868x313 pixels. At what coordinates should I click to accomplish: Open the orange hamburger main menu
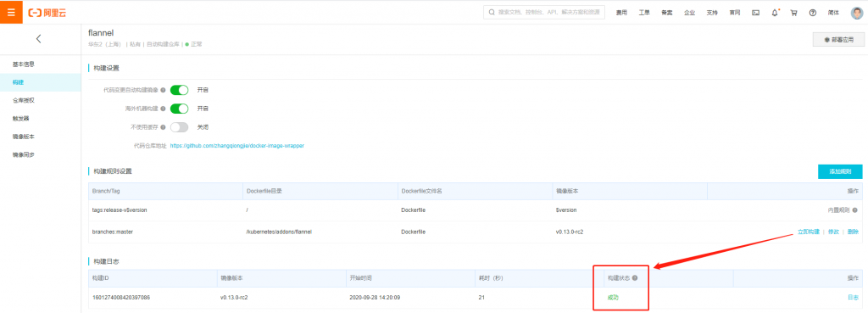[x=11, y=12]
